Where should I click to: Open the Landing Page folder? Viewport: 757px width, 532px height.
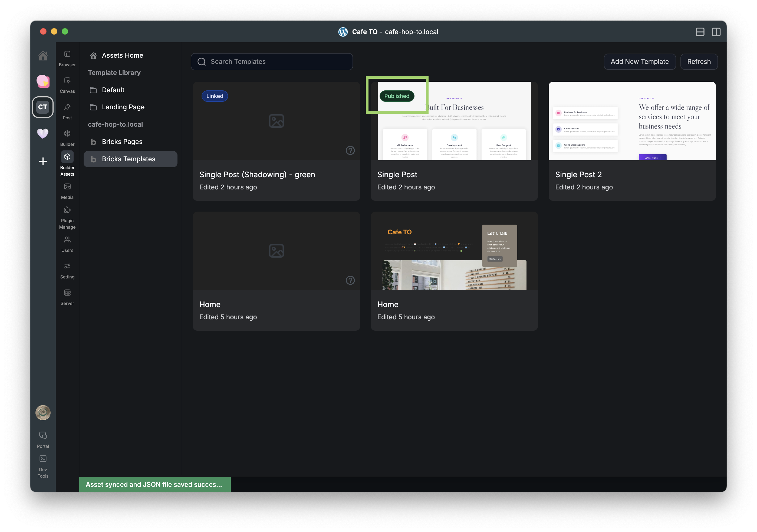click(x=123, y=107)
